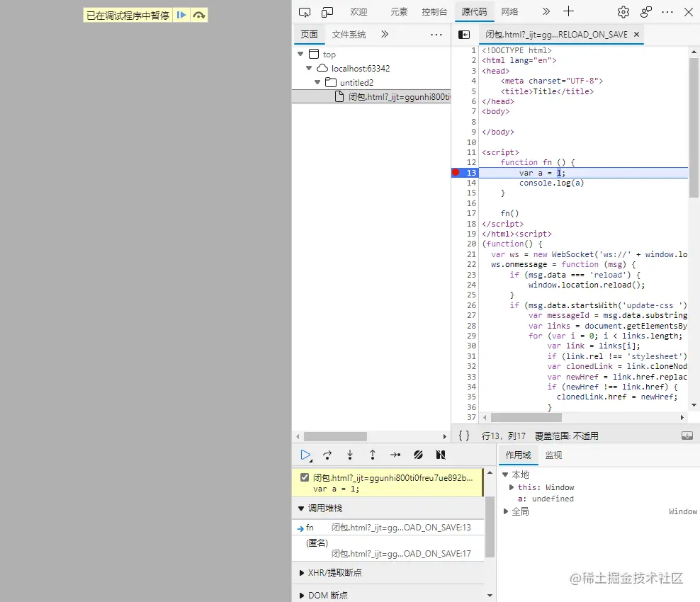700x602 pixels.
Task: Click line number 14 gutter
Action: point(471,183)
